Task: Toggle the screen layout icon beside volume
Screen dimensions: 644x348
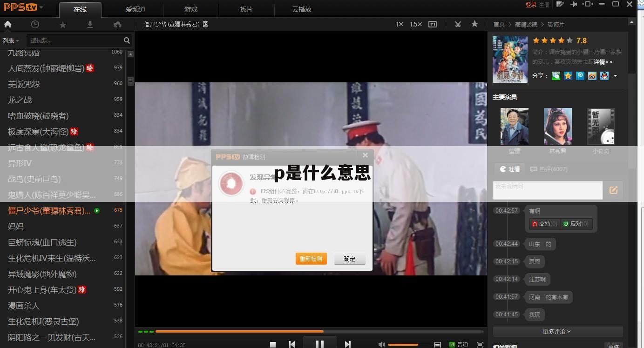Action: coord(437,344)
